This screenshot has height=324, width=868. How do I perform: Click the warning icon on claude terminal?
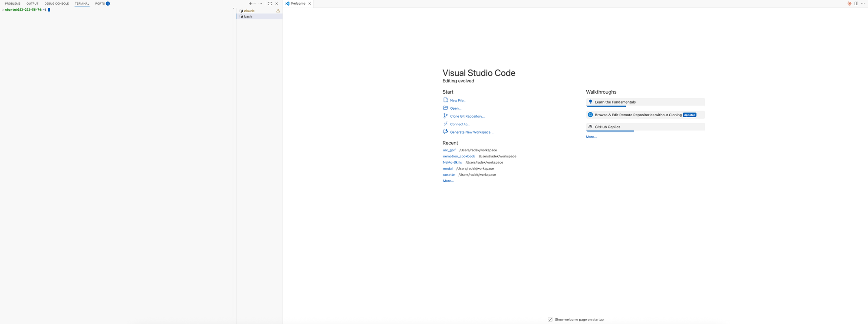(x=278, y=11)
